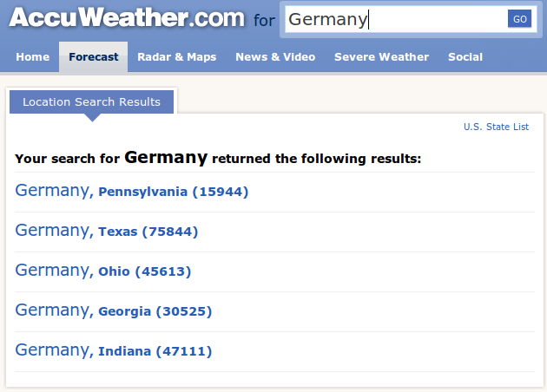This screenshot has width=547, height=392.
Task: Click the bold Germany term in results heading
Action: click(166, 158)
